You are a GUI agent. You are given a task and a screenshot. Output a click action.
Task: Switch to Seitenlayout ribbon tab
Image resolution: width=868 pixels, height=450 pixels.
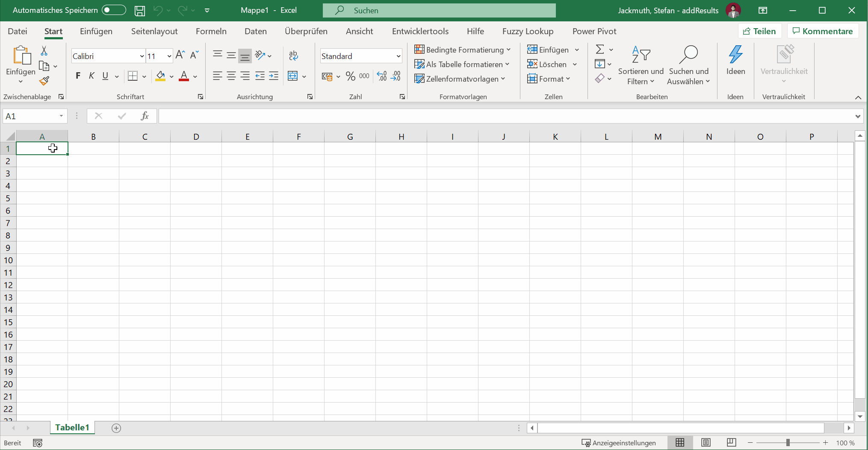[154, 31]
